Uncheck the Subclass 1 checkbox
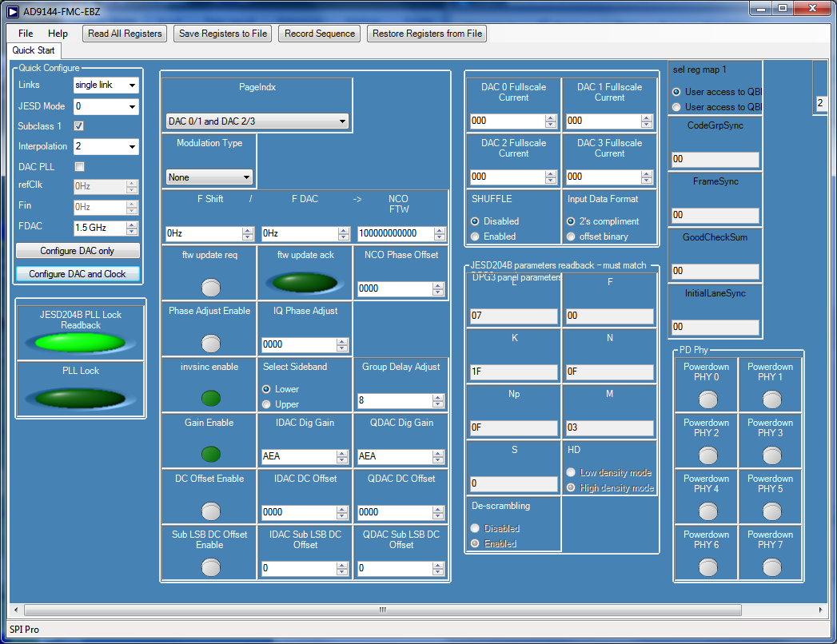The image size is (837, 644). (x=79, y=126)
